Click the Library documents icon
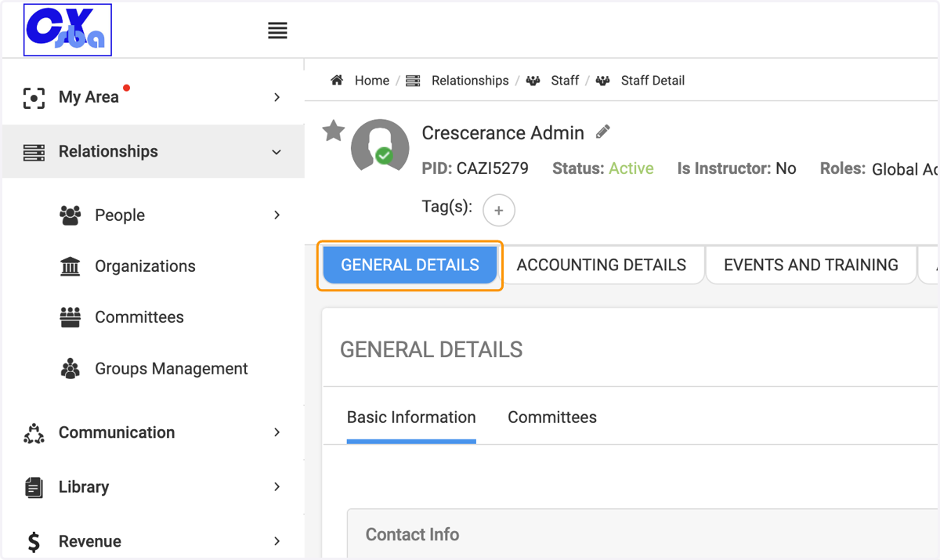940x560 pixels. click(x=34, y=487)
